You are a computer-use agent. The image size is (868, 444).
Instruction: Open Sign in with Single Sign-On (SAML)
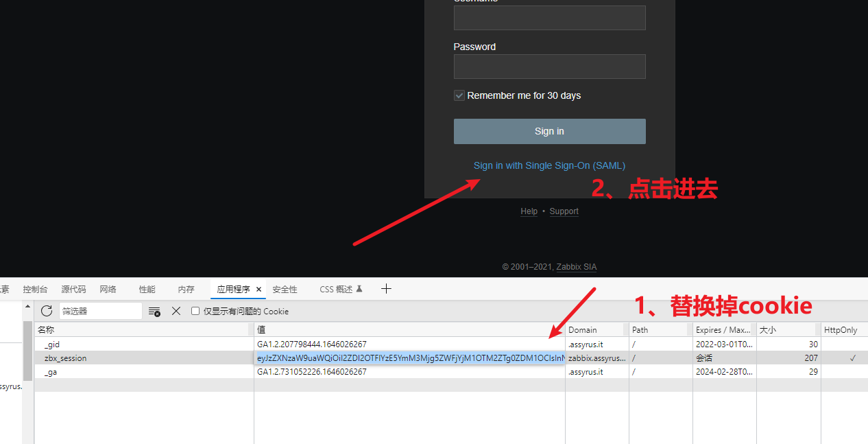(549, 165)
